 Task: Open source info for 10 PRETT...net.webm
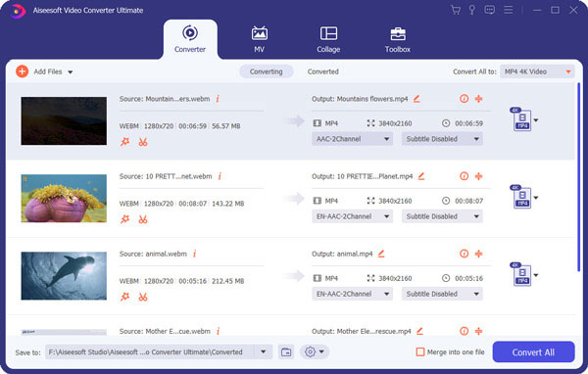tap(220, 176)
